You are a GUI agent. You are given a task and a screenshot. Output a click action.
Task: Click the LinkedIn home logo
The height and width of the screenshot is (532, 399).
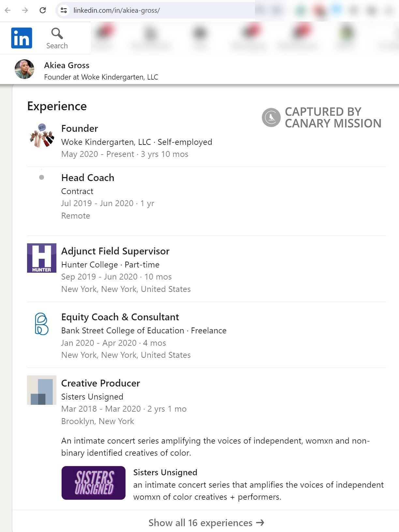(22, 38)
